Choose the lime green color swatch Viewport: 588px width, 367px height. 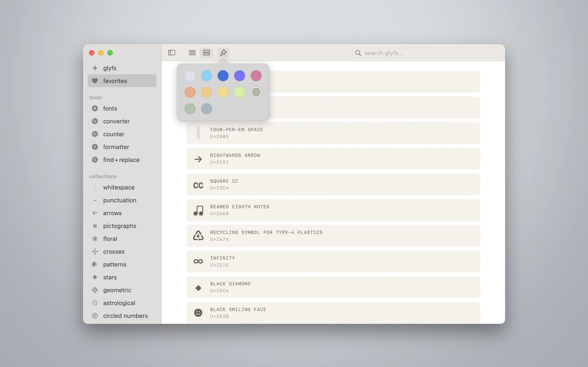pos(239,92)
